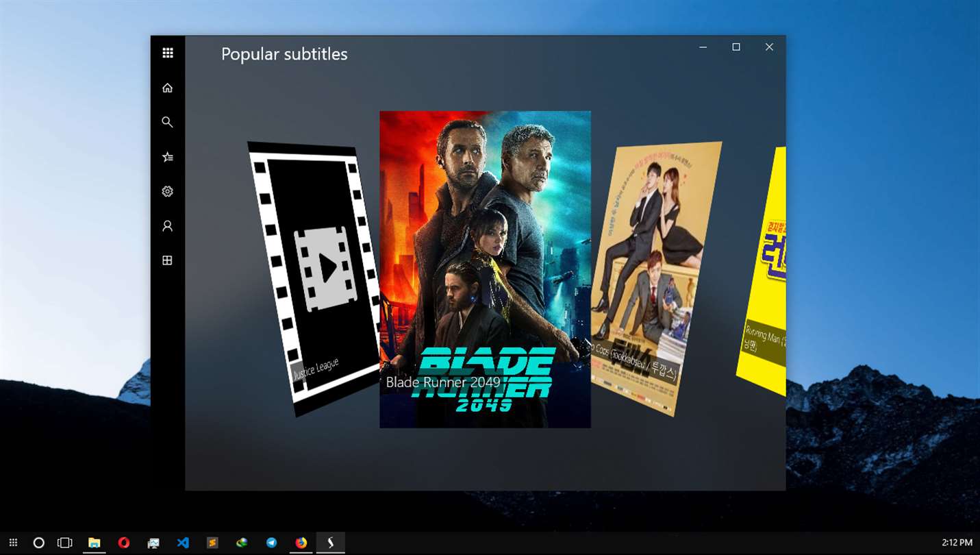
Task: Click the 'Popular subtitles' heading
Action: pos(284,54)
